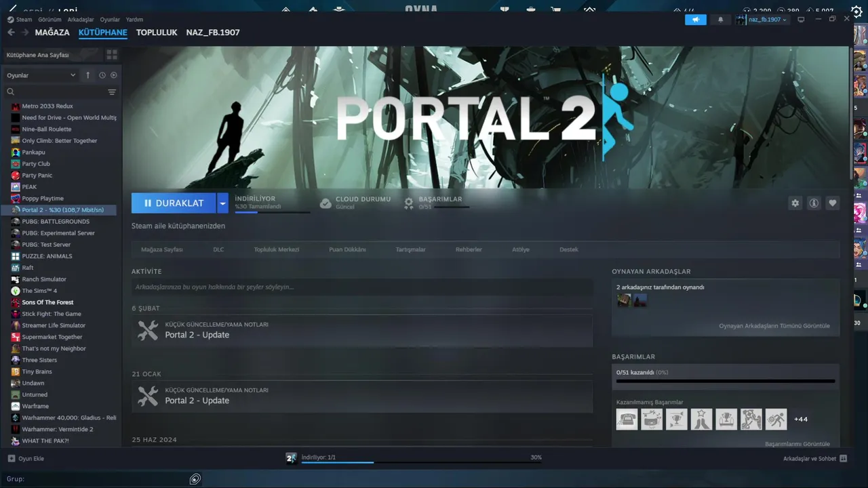
Task: Select the first locked achievement icon
Action: click(627, 419)
